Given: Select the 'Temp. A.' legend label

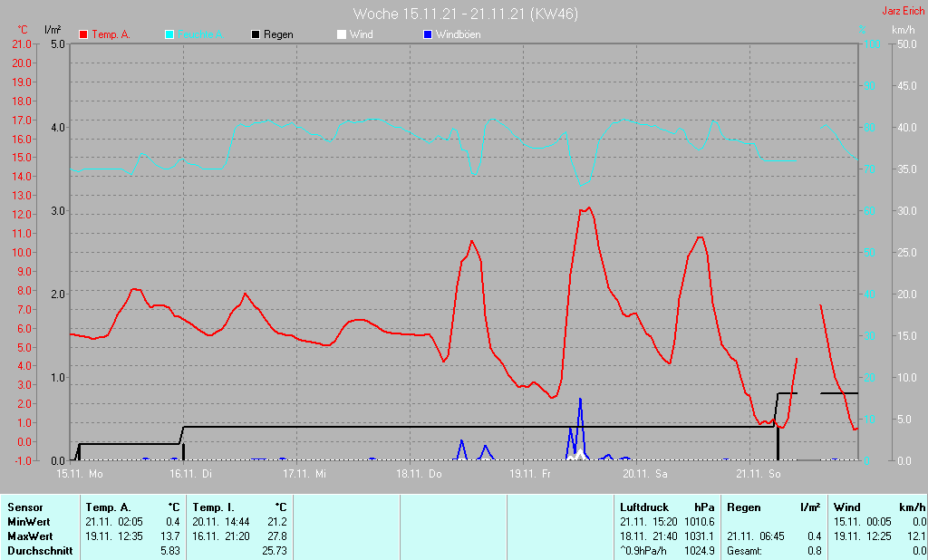Looking at the screenshot, I should pos(111,35).
